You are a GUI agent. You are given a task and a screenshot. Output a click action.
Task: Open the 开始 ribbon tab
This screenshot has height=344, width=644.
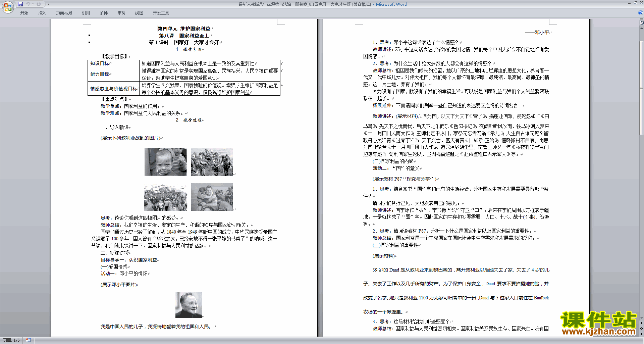(x=24, y=13)
